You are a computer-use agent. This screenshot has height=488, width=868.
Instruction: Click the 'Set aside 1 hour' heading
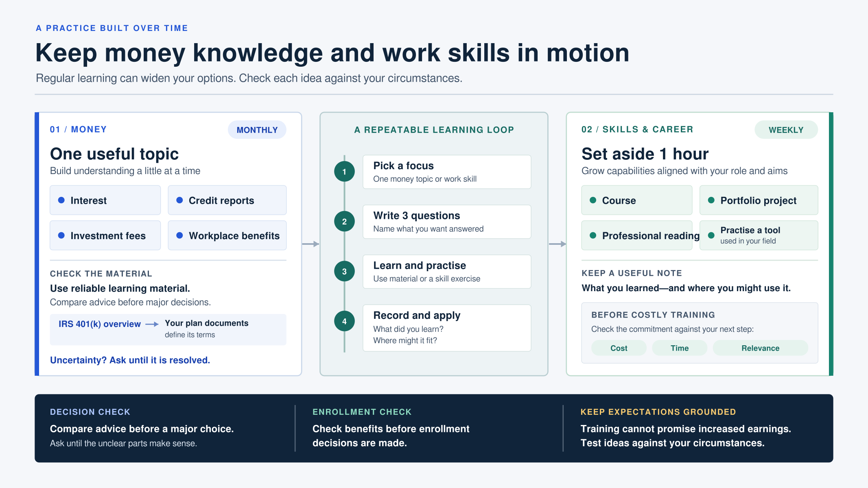pos(645,154)
